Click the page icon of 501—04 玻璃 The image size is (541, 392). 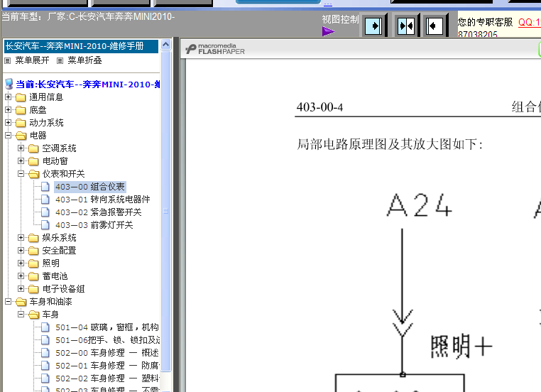click(x=45, y=327)
